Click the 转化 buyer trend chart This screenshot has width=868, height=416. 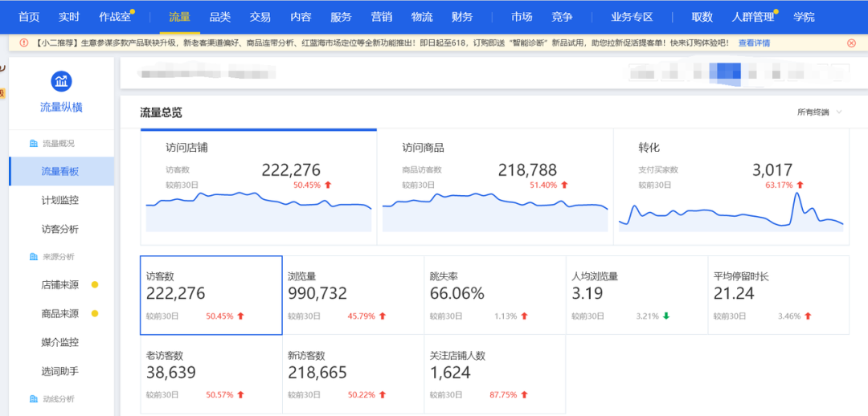(x=731, y=210)
